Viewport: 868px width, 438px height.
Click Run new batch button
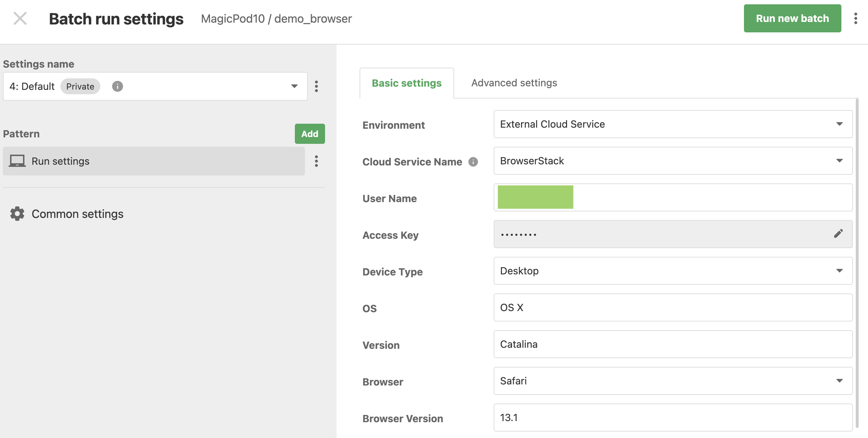click(x=792, y=18)
